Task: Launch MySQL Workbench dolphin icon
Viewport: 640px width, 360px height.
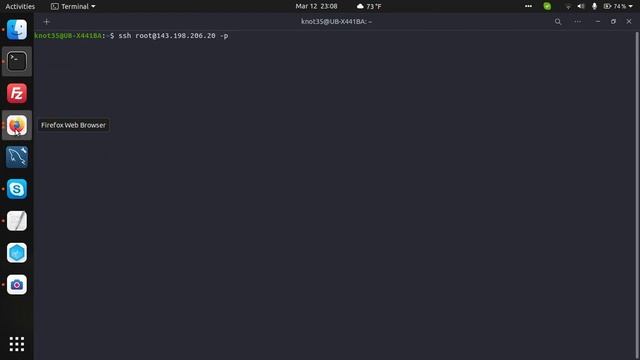Action: pos(17,157)
